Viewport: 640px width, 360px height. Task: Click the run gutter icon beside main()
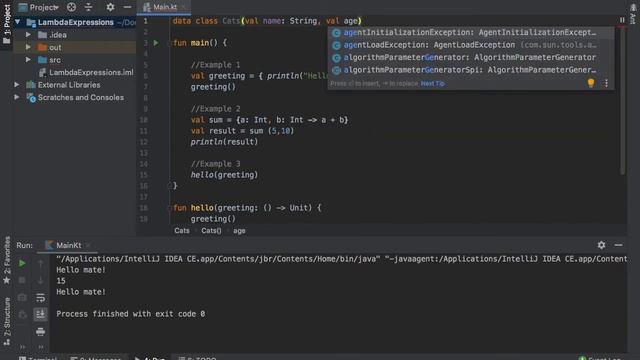pyautogui.click(x=156, y=42)
